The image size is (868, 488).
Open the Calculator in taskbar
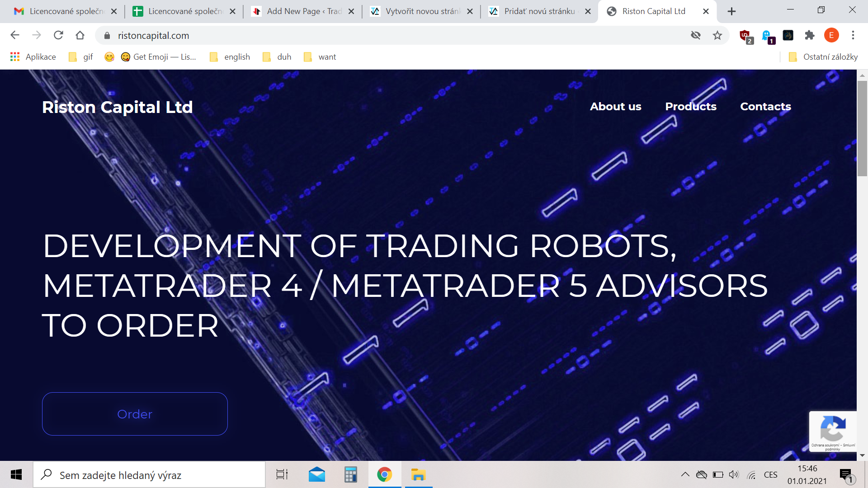click(350, 475)
